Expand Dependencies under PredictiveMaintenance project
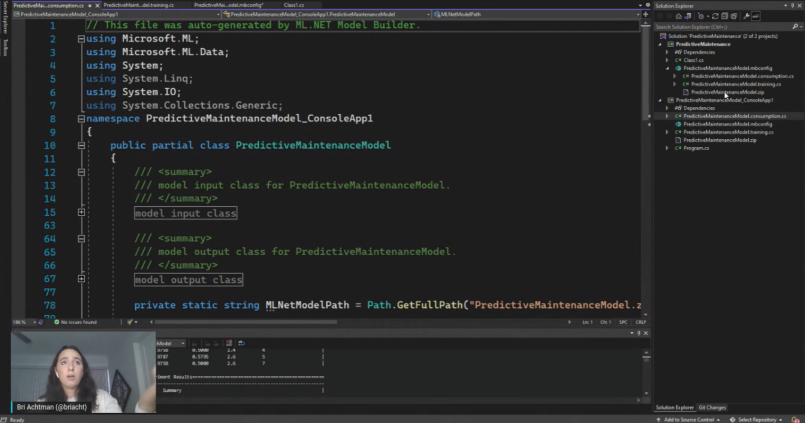This screenshot has height=424, width=805. [667, 52]
